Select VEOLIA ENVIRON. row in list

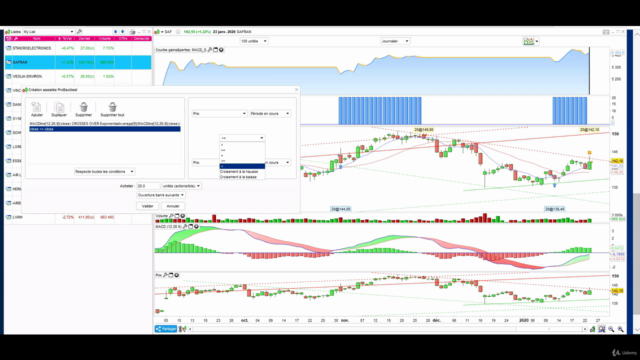tap(78, 76)
